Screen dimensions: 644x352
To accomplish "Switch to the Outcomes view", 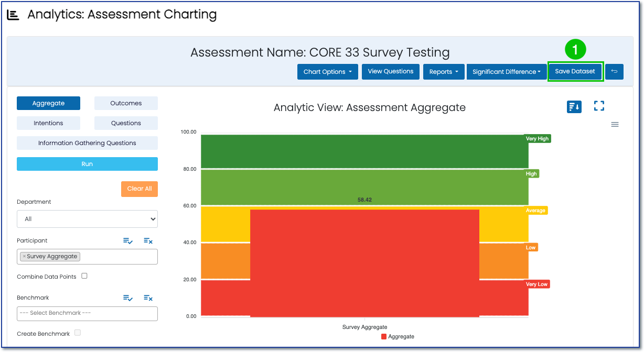I will (126, 103).
